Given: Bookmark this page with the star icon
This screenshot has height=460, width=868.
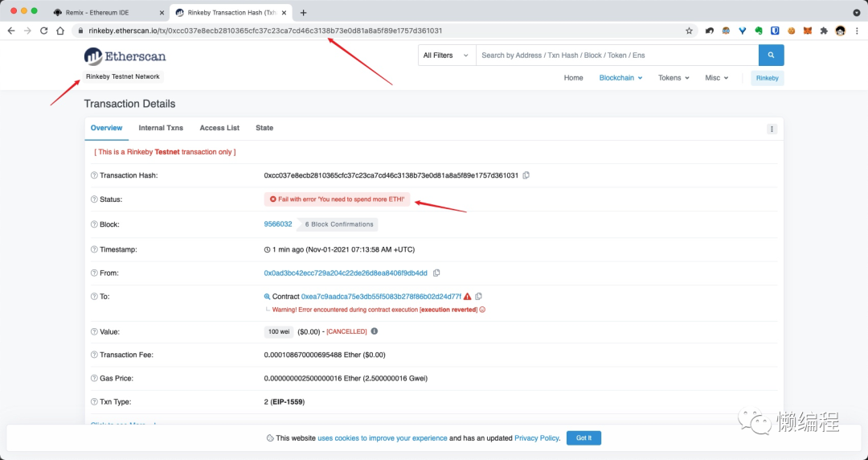Looking at the screenshot, I should [690, 31].
